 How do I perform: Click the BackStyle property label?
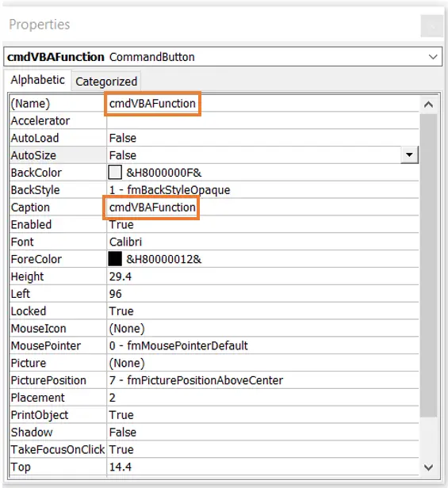click(x=35, y=190)
